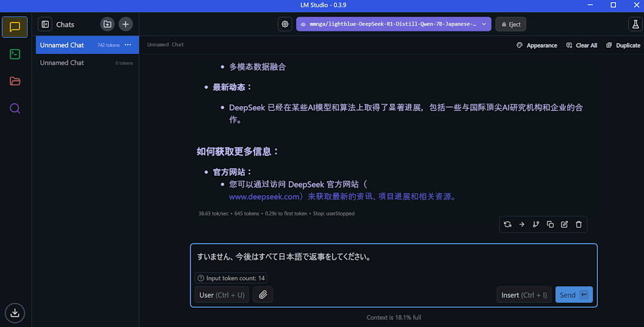Attach a file with paperclip icon
The image size is (644, 327).
coord(263,295)
